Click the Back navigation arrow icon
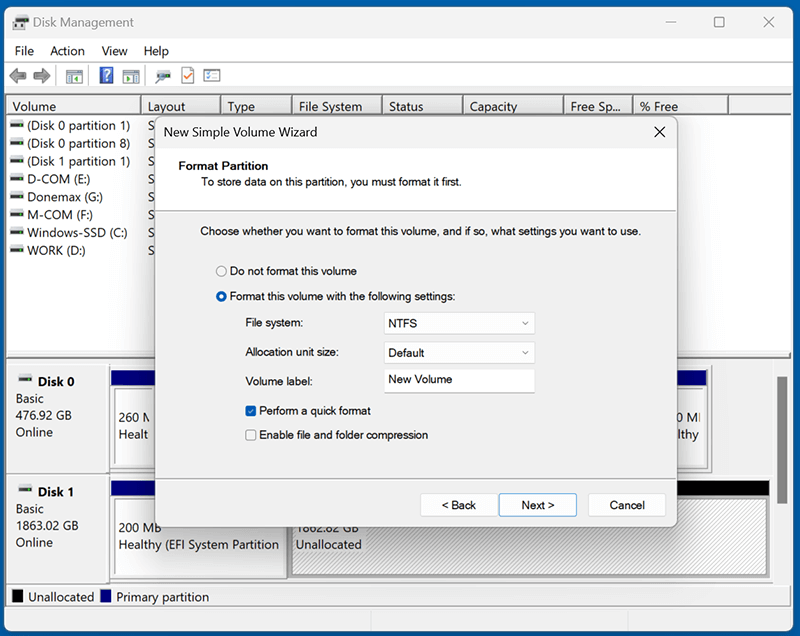This screenshot has width=800, height=636. click(x=17, y=75)
